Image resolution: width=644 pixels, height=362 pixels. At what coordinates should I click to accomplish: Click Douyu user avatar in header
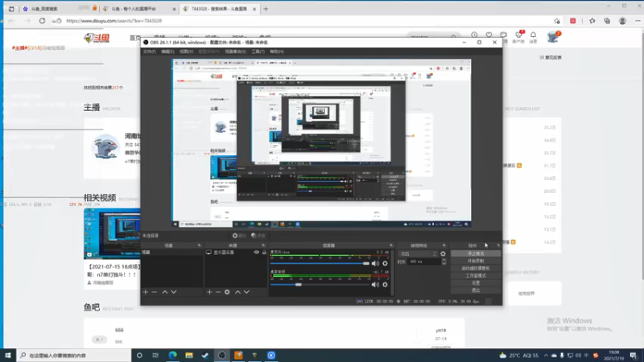[553, 37]
